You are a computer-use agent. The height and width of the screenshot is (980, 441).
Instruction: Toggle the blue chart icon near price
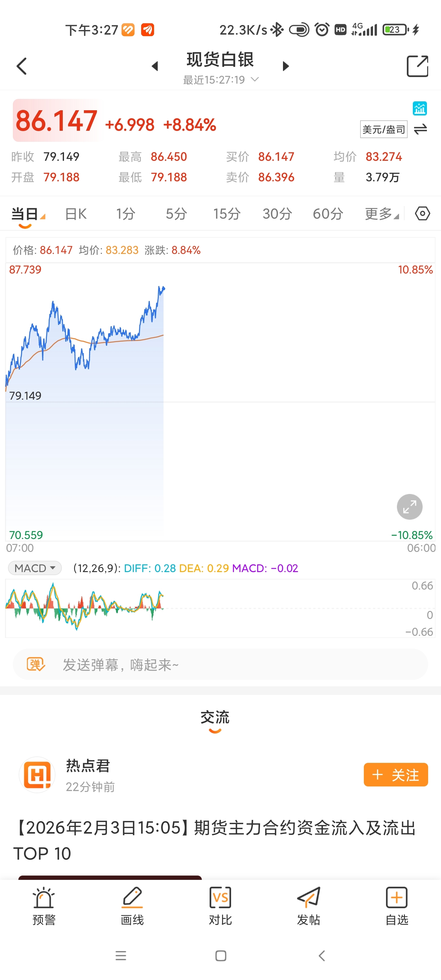click(x=420, y=108)
